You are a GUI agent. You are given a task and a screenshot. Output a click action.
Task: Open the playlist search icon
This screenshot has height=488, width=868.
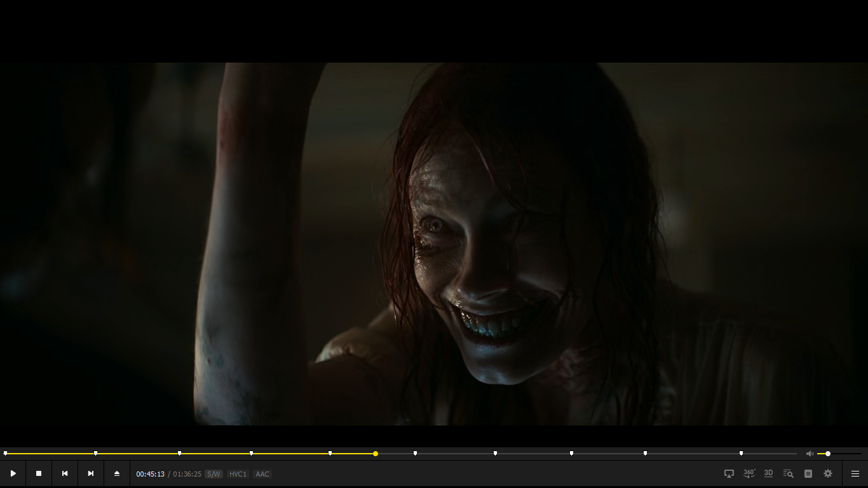point(789,474)
